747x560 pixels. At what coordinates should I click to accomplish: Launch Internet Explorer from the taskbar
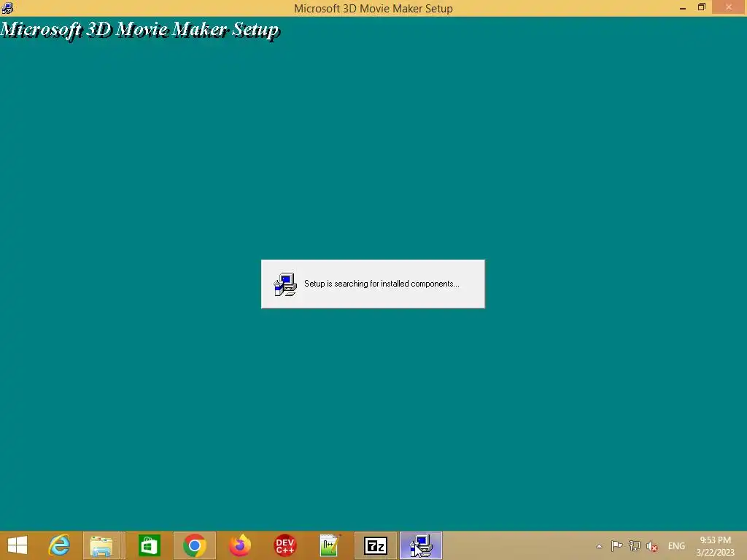[x=59, y=545]
